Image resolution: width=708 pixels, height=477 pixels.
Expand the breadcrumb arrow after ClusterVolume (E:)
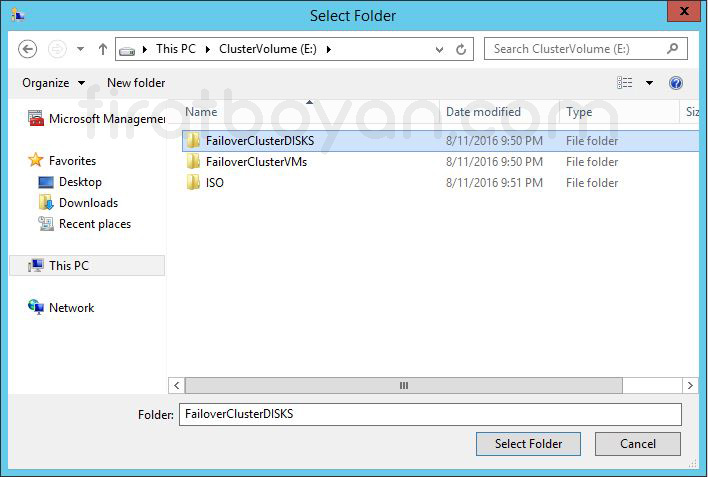(329, 49)
